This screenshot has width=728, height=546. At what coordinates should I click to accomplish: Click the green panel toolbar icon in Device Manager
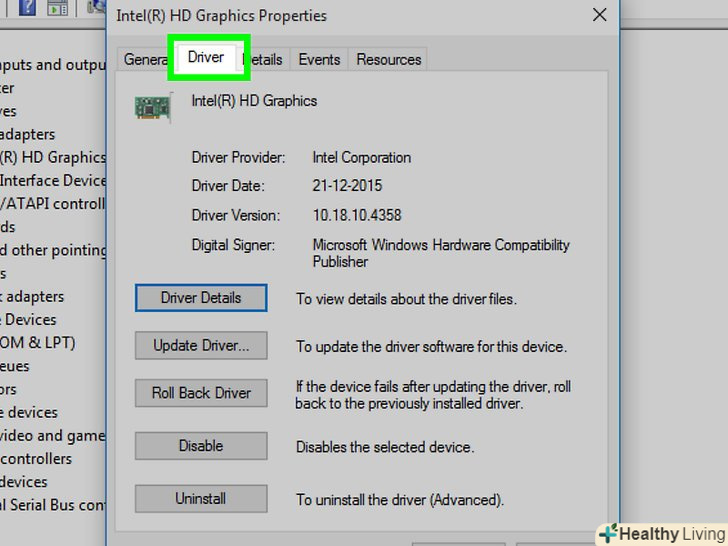click(58, 8)
